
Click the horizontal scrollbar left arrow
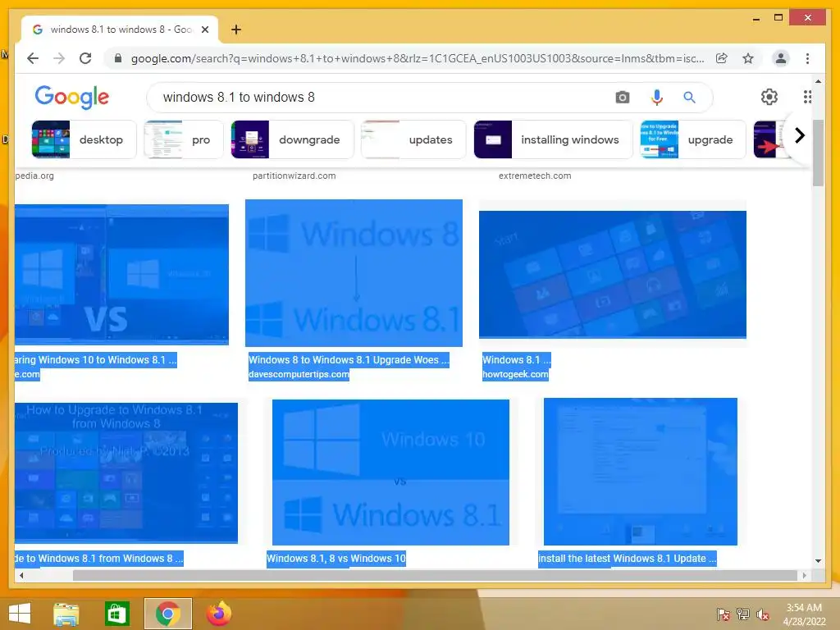click(21, 575)
